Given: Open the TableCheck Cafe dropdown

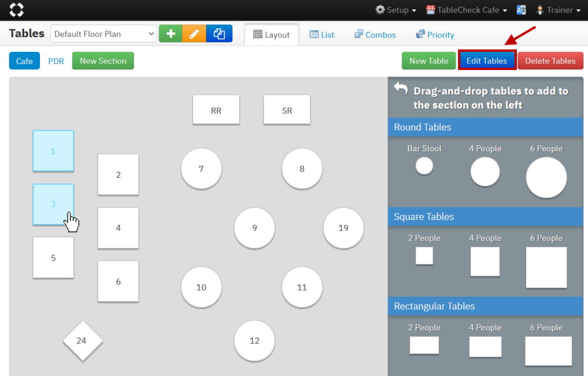Looking at the screenshot, I should click(466, 10).
